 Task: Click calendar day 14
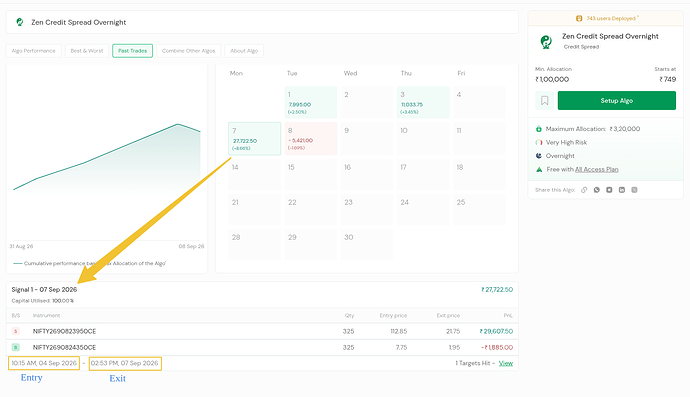(x=254, y=175)
